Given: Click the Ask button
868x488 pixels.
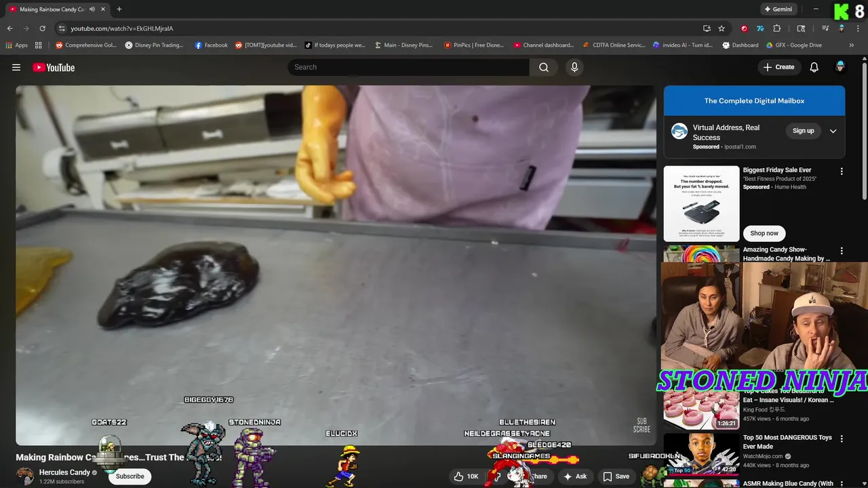Looking at the screenshot, I should pos(575,476).
